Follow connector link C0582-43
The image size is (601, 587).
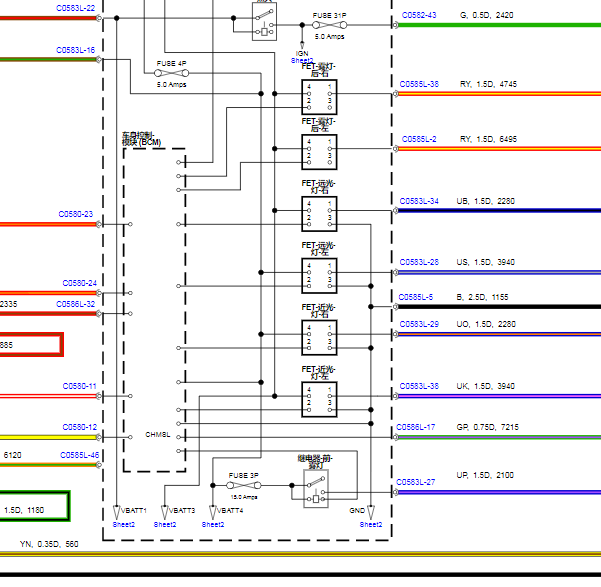(419, 15)
